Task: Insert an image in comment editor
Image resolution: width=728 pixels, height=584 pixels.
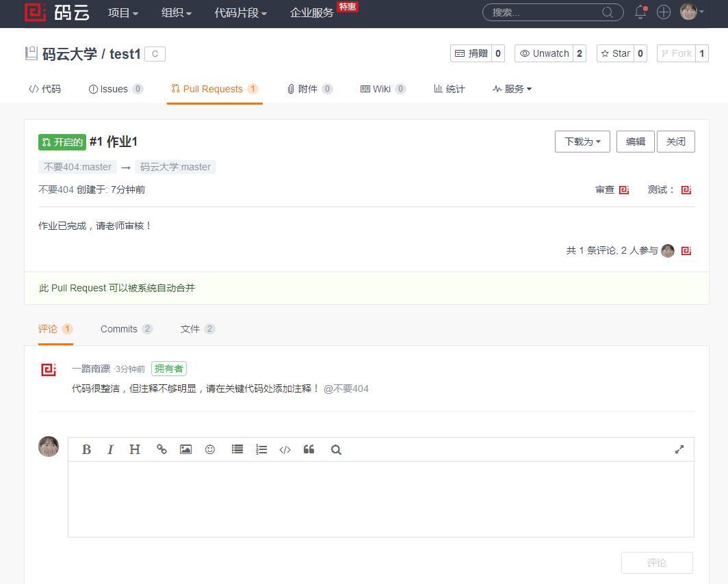Action: pos(185,449)
